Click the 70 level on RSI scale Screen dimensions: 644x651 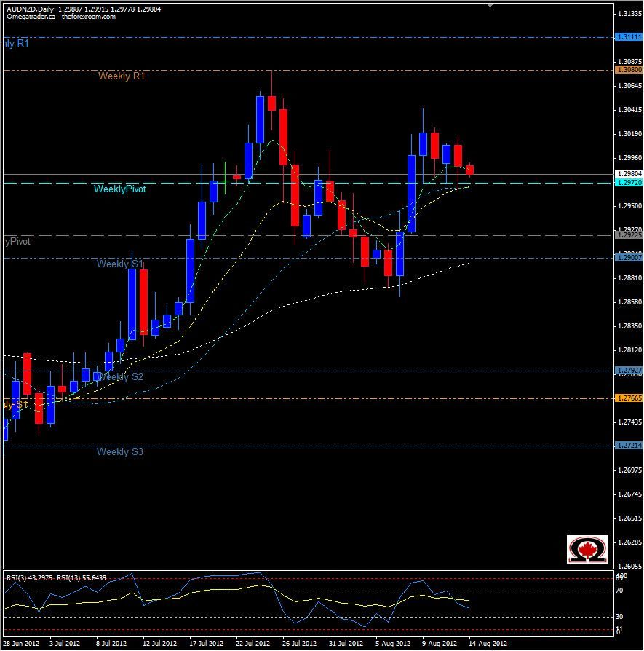(620, 590)
